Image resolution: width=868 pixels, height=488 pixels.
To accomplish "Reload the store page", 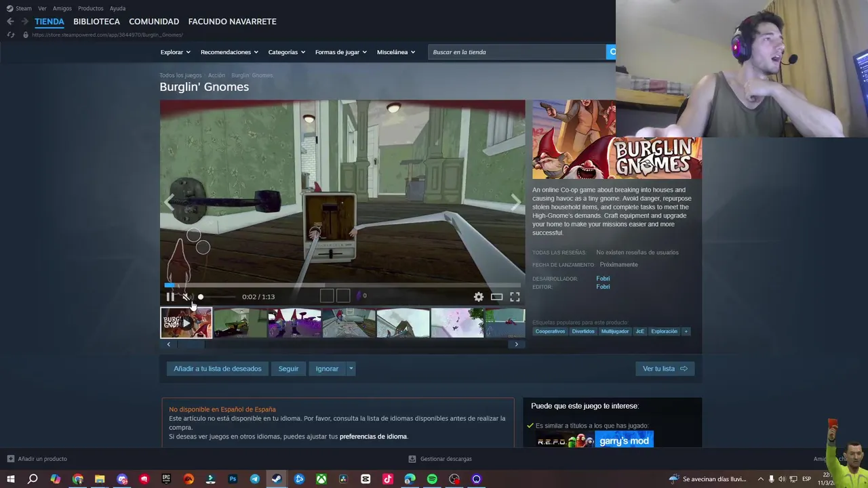I will click(10, 35).
